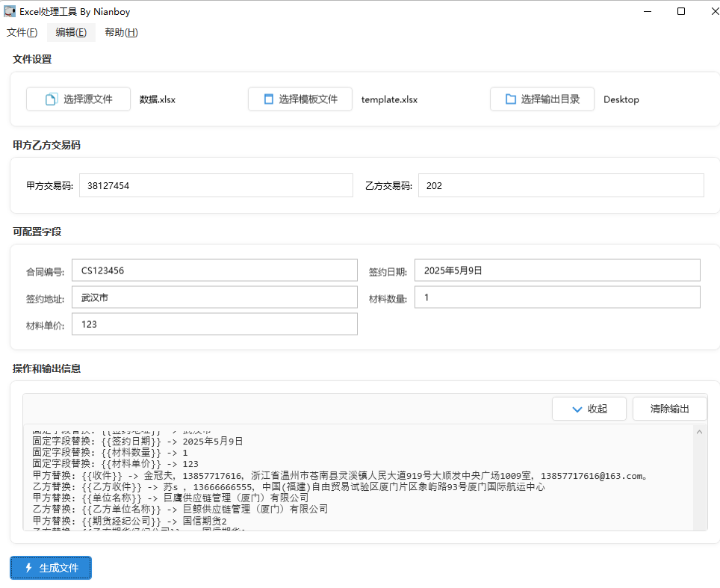
Task: Click the 签约日期 input field
Action: [557, 270]
